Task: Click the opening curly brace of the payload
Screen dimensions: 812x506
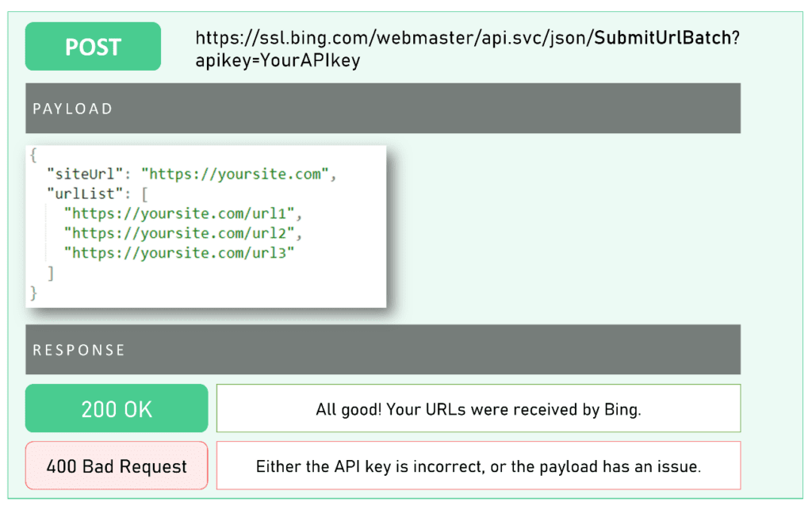Action: [x=33, y=153]
